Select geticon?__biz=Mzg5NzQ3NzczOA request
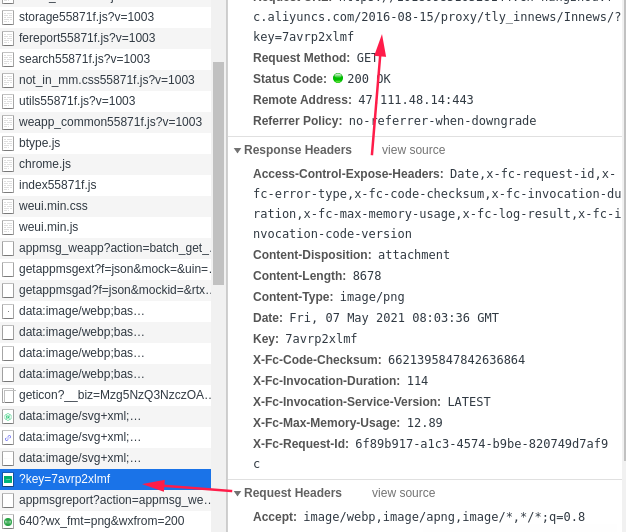This screenshot has width=626, height=532. click(106, 395)
